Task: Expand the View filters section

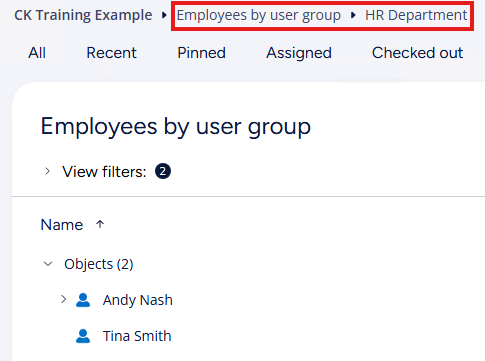Action: (47, 171)
